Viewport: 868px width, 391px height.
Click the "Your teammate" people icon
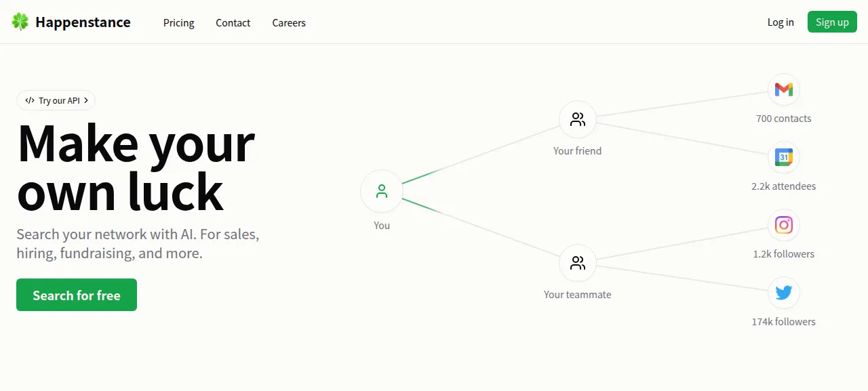coord(578,263)
